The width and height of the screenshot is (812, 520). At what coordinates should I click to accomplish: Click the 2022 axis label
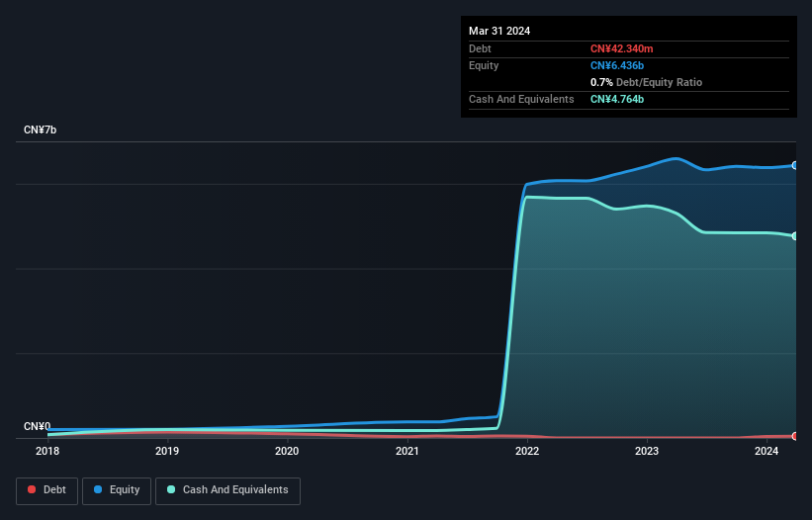(527, 451)
